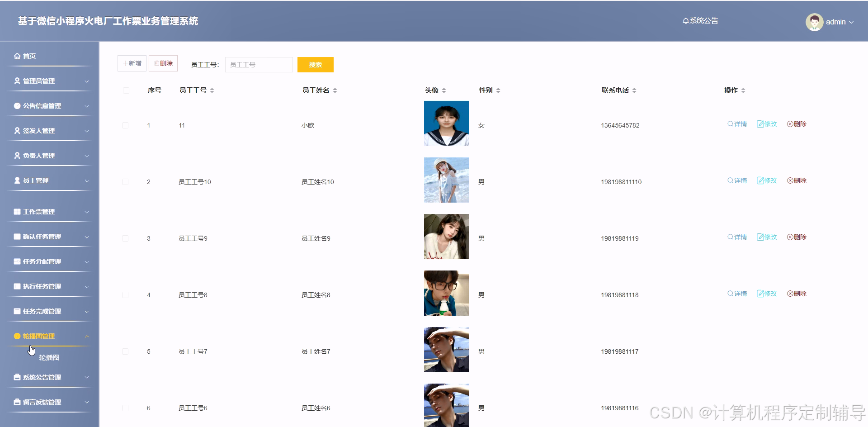Click the 管理员管理 person icon
This screenshot has width=868, height=427.
point(17,81)
